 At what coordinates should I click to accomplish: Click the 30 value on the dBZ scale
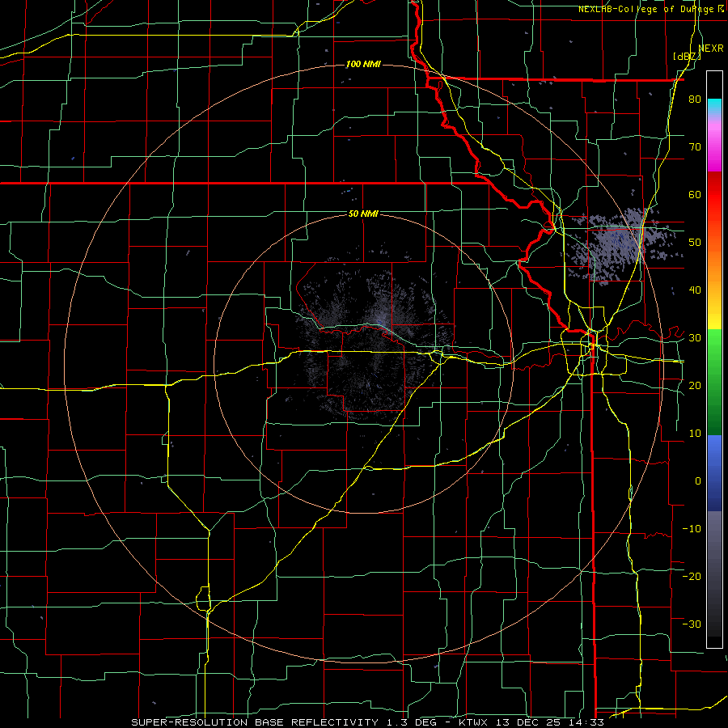pyautogui.click(x=695, y=337)
